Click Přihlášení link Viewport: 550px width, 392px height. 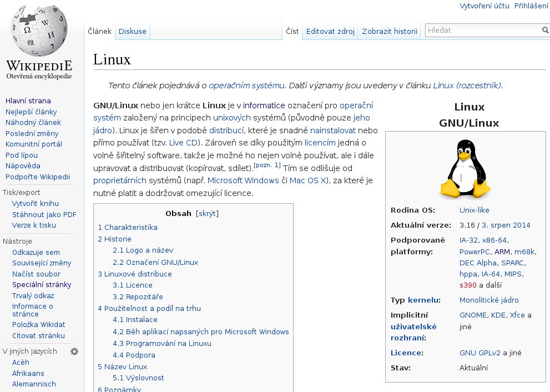tap(531, 6)
